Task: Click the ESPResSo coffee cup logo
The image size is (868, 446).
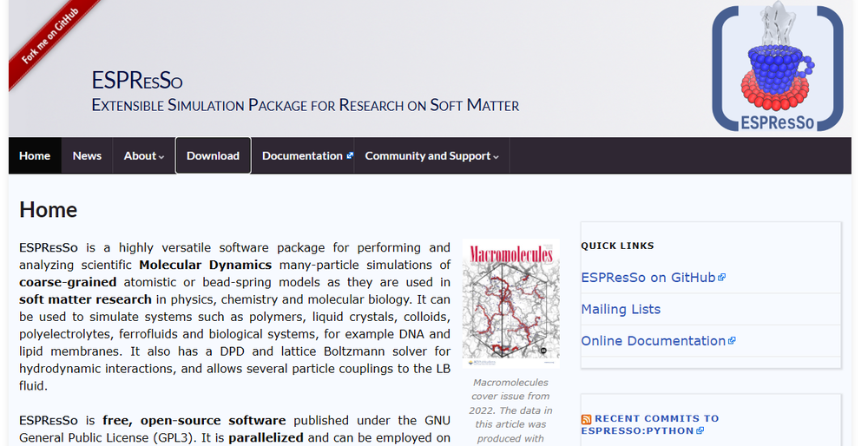Action: [x=777, y=68]
